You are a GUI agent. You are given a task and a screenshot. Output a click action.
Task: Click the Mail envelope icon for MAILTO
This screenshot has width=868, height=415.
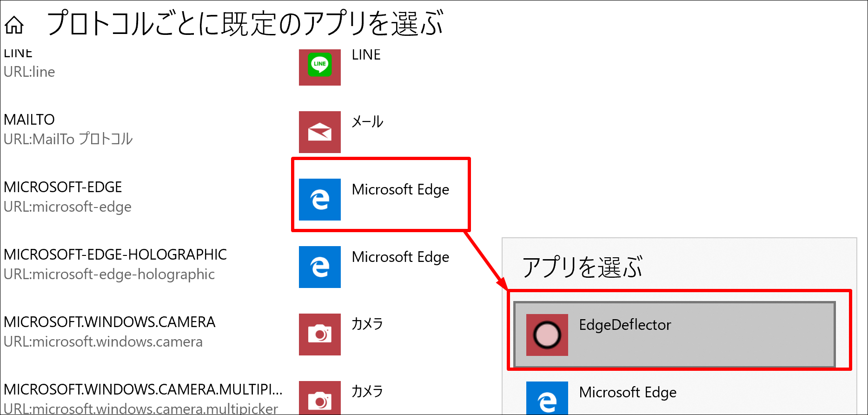coord(320,132)
